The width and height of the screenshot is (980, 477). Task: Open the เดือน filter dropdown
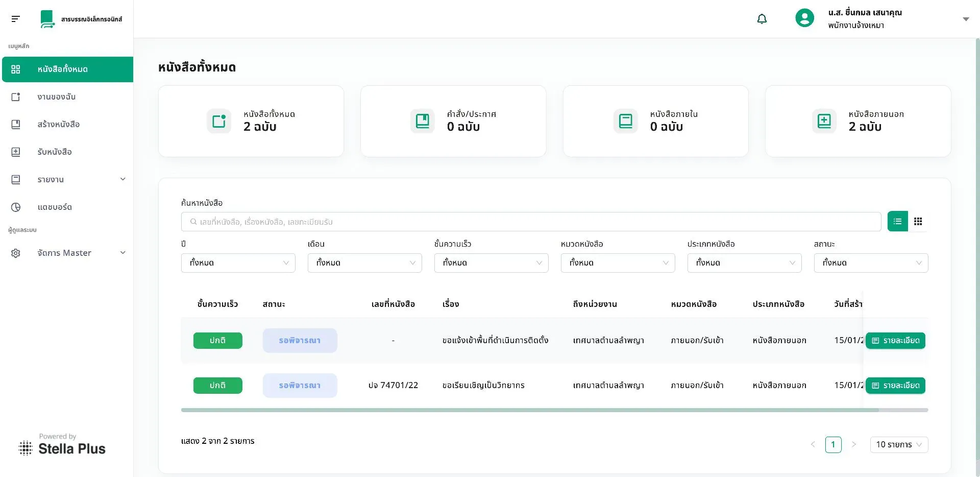pos(365,263)
